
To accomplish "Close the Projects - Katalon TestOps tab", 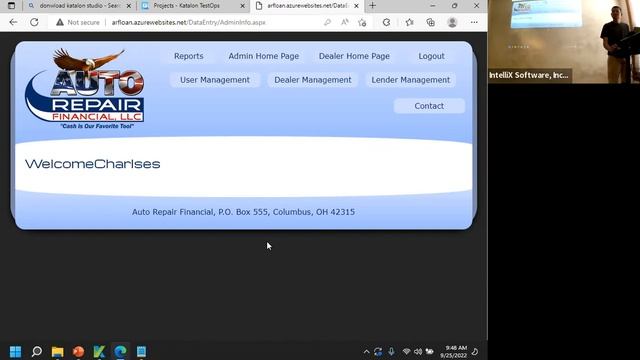I will 242,6.
